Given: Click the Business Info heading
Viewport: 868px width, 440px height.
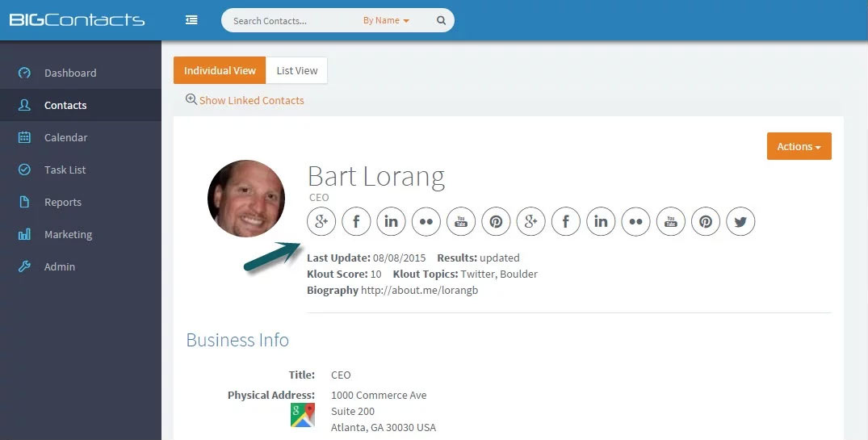Looking at the screenshot, I should (x=237, y=339).
